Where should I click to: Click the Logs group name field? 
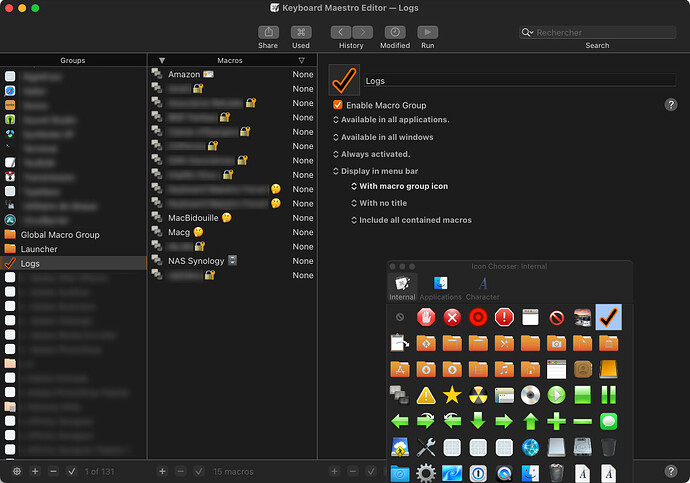(520, 80)
